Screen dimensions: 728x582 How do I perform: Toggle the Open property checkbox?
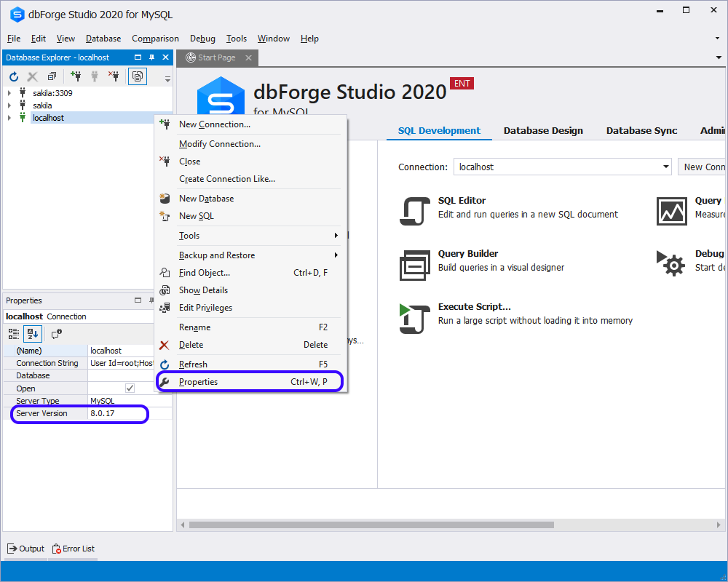pyautogui.click(x=130, y=388)
